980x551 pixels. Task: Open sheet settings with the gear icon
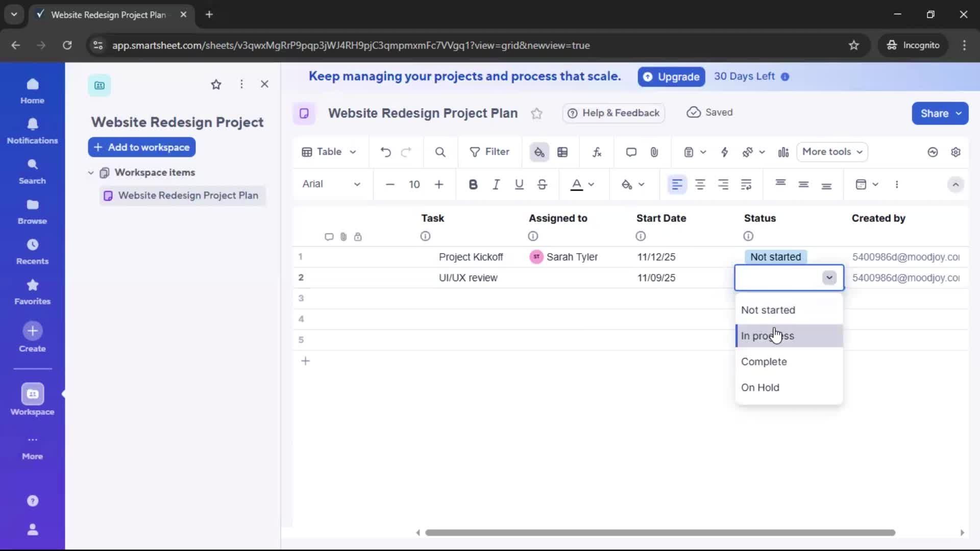click(957, 152)
